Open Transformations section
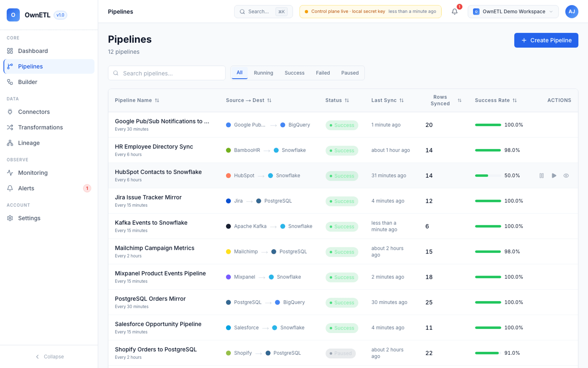Image resolution: width=588 pixels, height=368 pixels. click(49, 127)
